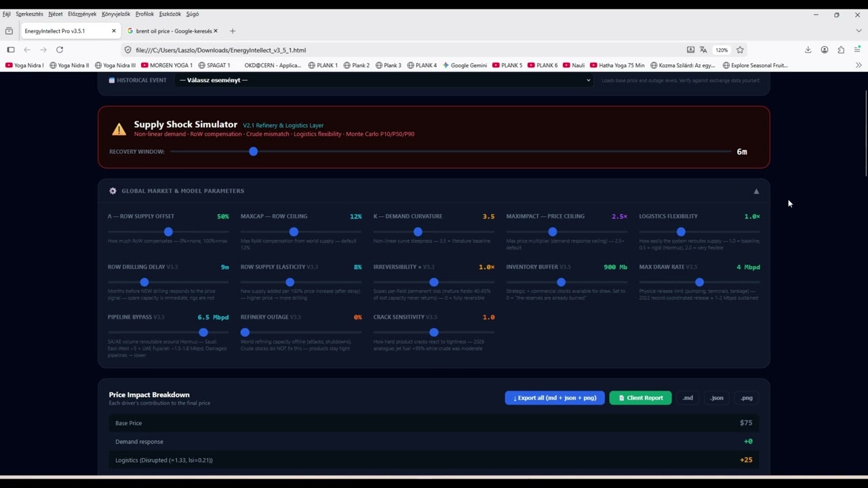The width and height of the screenshot is (868, 488).
Task: Select the Base Price row
Action: pos(433,423)
